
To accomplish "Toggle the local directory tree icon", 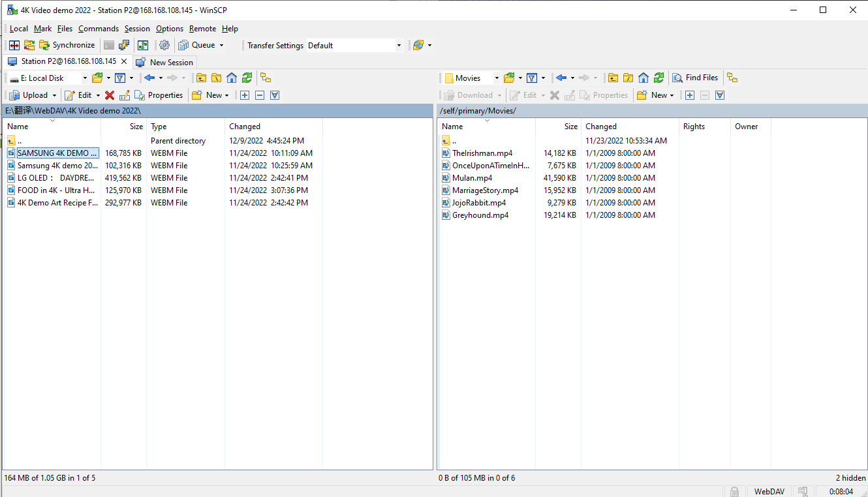I will coord(266,78).
